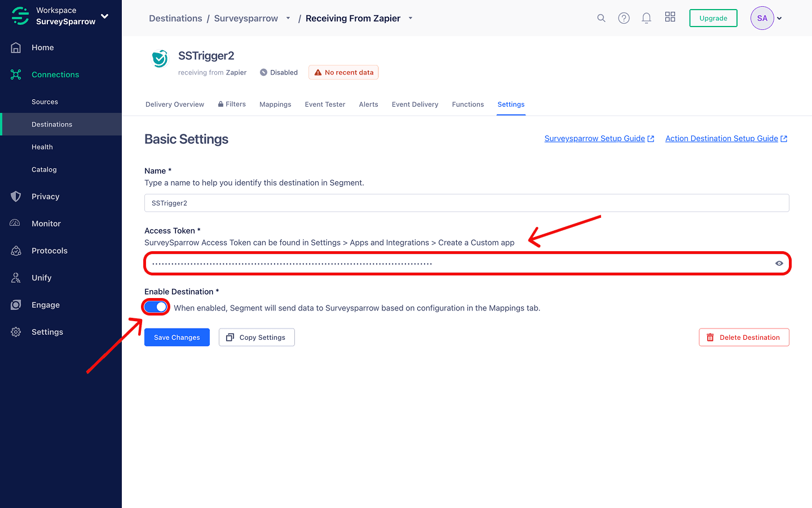Click the Save Changes button

coord(177,338)
